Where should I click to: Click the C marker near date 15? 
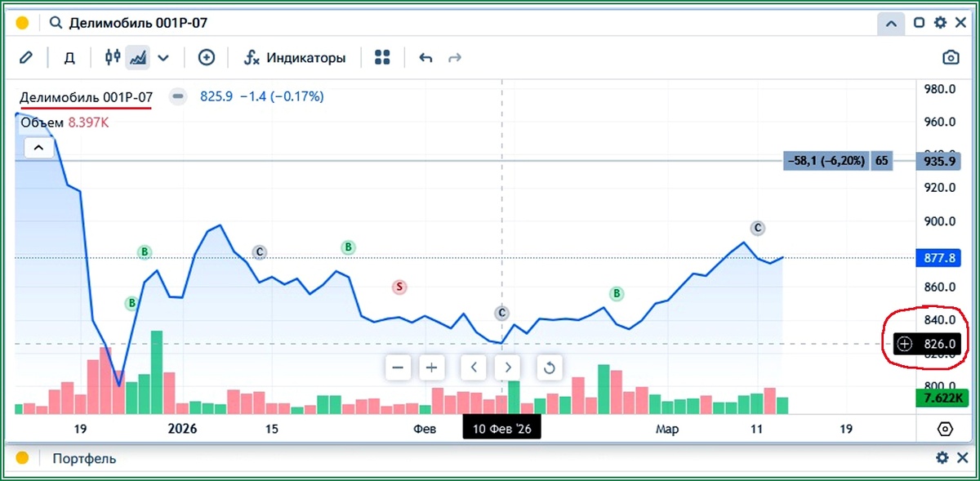[x=260, y=252]
